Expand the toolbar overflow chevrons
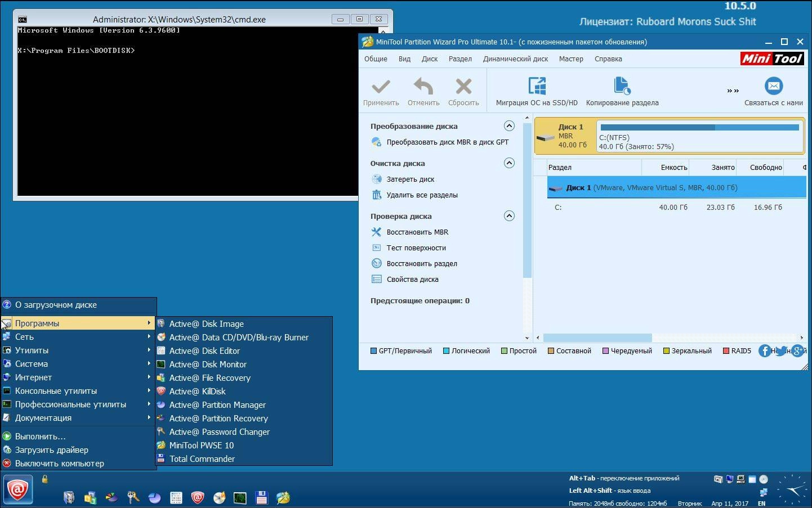Screen dimensions: 812x508 pos(733,91)
